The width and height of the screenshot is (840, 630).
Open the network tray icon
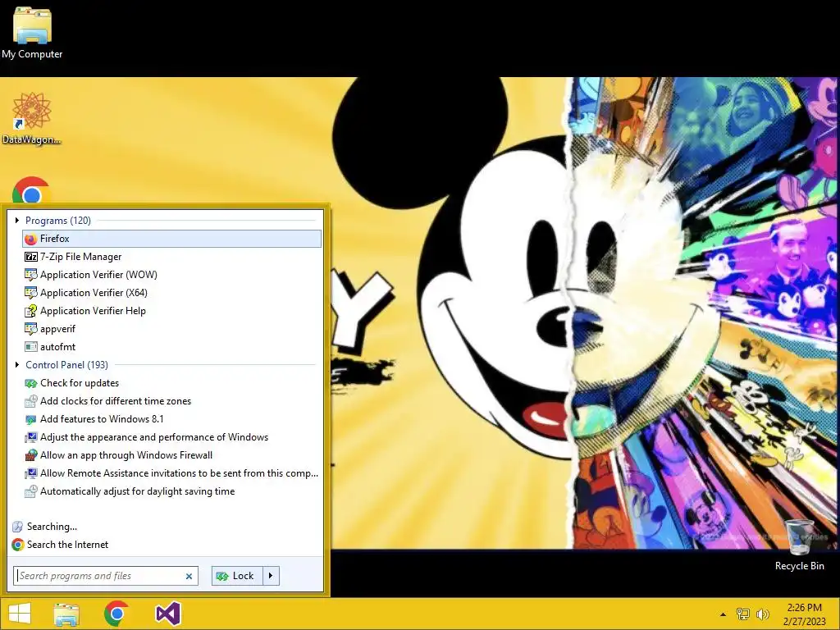click(x=743, y=614)
